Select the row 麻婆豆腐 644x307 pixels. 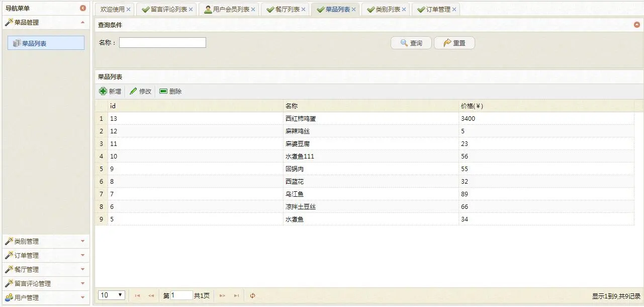pos(364,143)
